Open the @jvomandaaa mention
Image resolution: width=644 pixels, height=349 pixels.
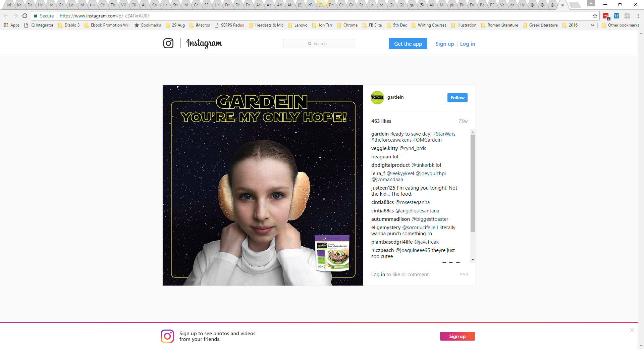point(387,180)
